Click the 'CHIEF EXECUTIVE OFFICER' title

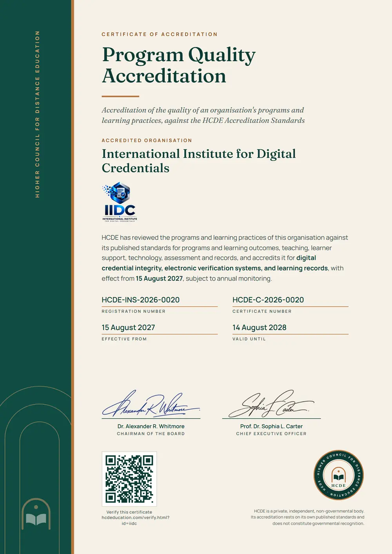pyautogui.click(x=271, y=434)
